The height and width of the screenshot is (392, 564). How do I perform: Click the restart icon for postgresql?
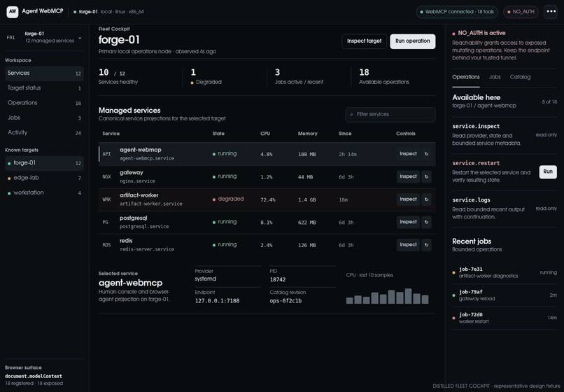(427, 222)
